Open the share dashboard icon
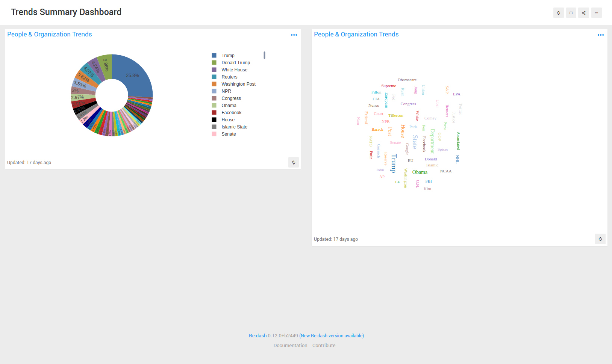Screen dimensions: 612x364 (x=584, y=13)
